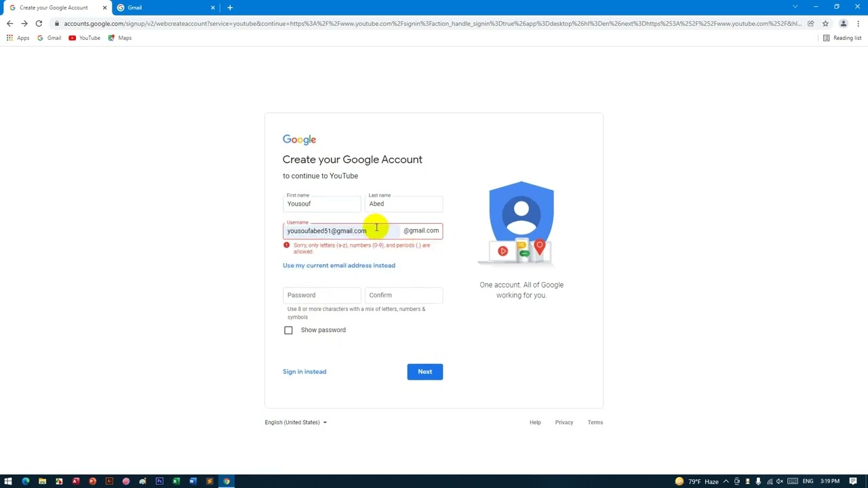
Task: Switch to the Gmail tab
Action: [163, 7]
